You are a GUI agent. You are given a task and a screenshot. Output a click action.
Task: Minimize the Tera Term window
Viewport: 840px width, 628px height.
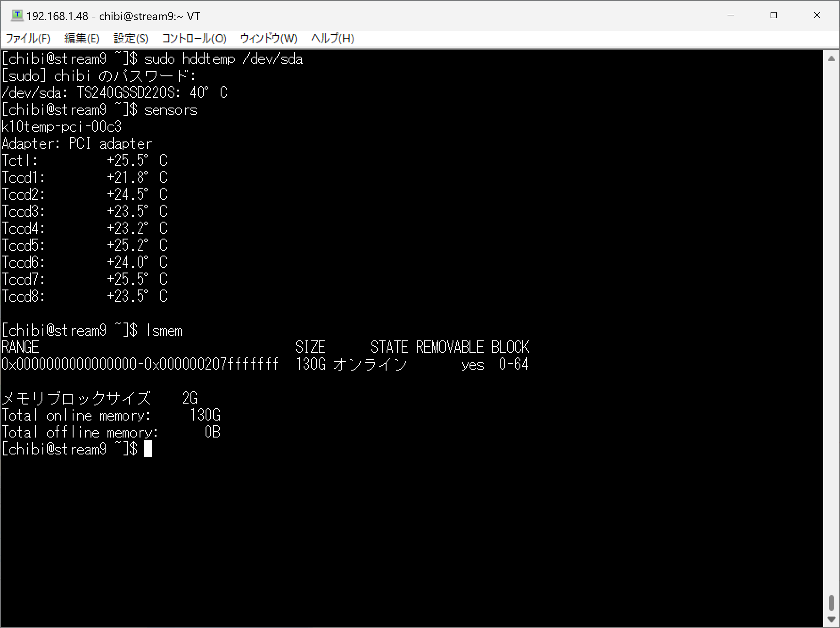[730, 16]
